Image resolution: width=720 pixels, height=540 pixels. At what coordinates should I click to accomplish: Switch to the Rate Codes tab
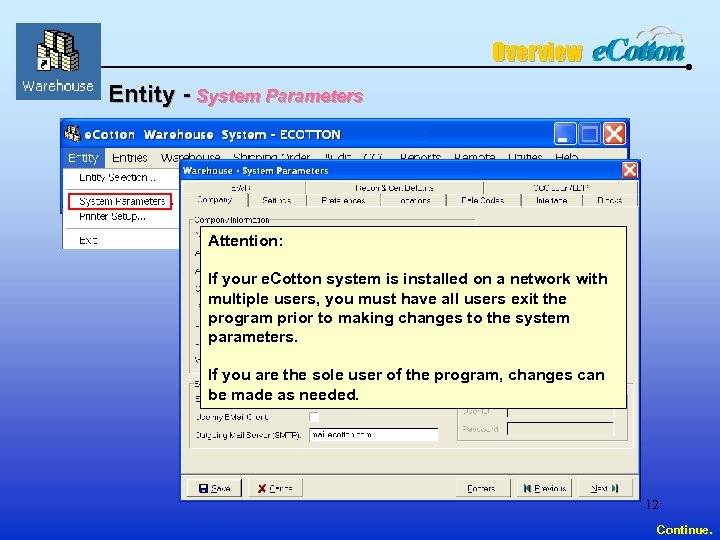point(483,201)
